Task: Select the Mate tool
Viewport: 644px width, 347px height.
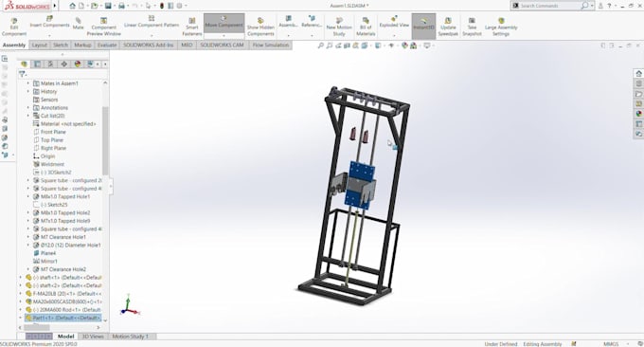Action: [78, 24]
